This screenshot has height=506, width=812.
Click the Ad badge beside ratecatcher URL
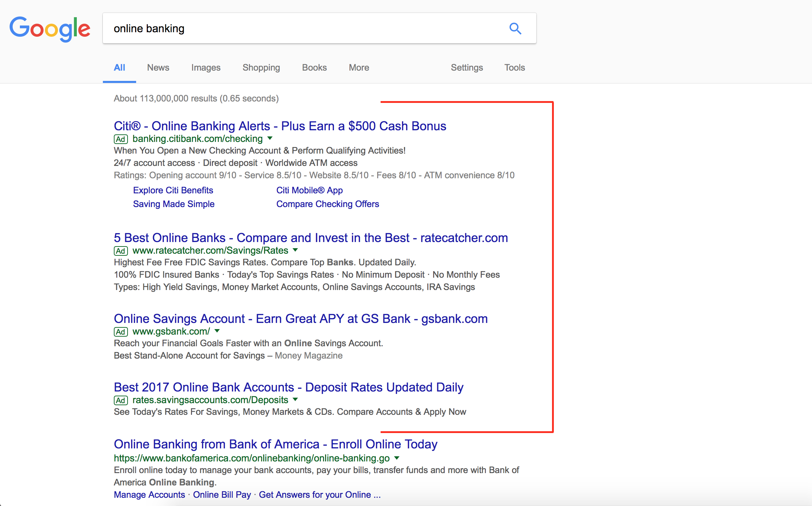(121, 251)
